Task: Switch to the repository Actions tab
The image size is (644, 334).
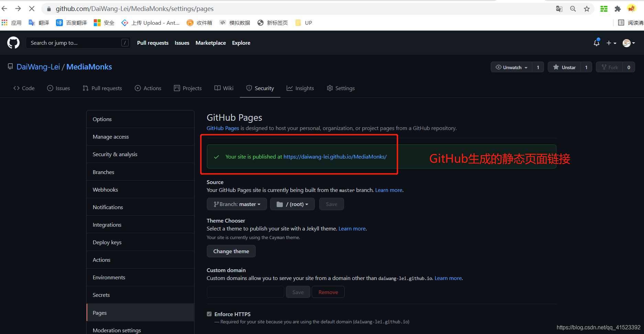Action: click(x=148, y=88)
